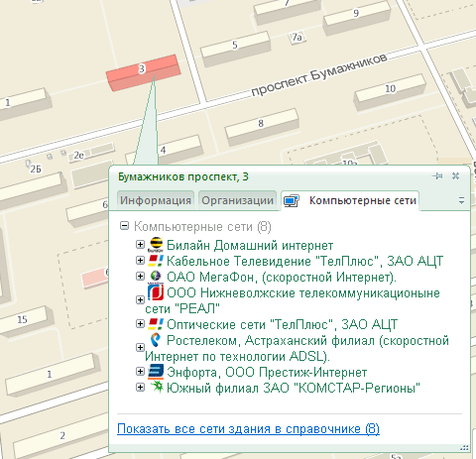
Task: Open Южный филиал ЗАО "КОМСТАР-Регионы"
Action: tap(294, 388)
